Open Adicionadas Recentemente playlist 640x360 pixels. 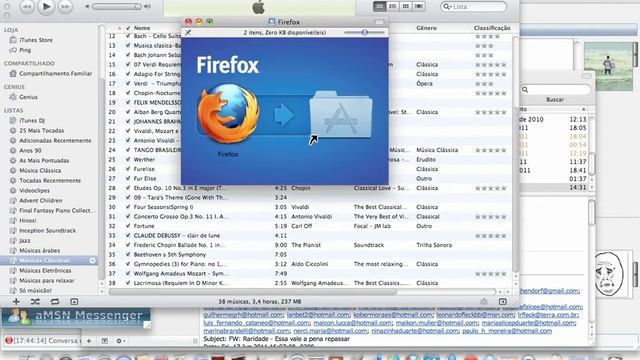coord(55,141)
